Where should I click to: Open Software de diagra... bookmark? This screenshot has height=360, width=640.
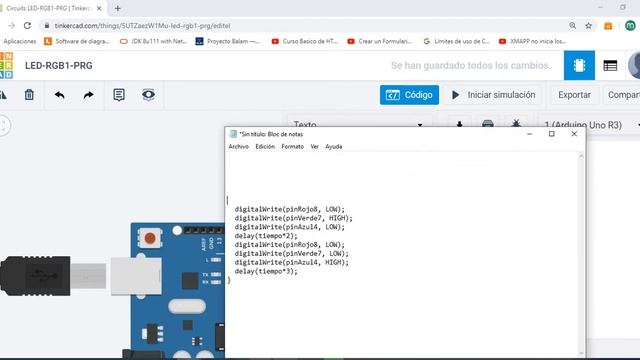pos(77,41)
